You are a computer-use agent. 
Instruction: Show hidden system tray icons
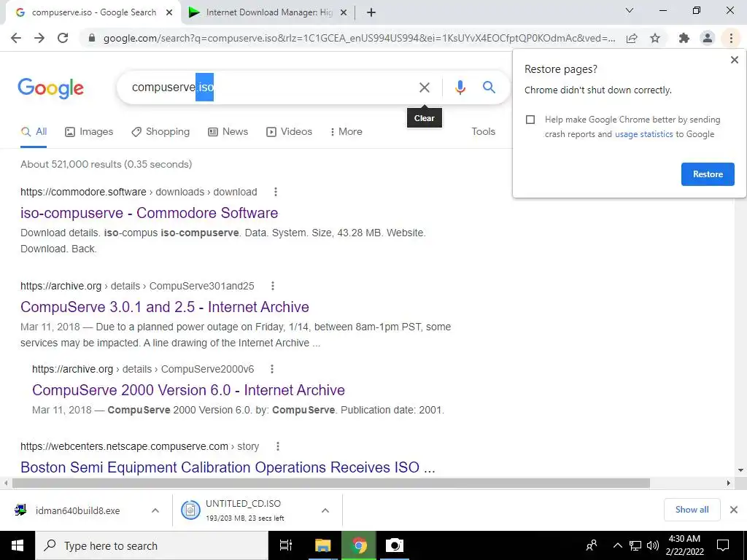click(617, 545)
